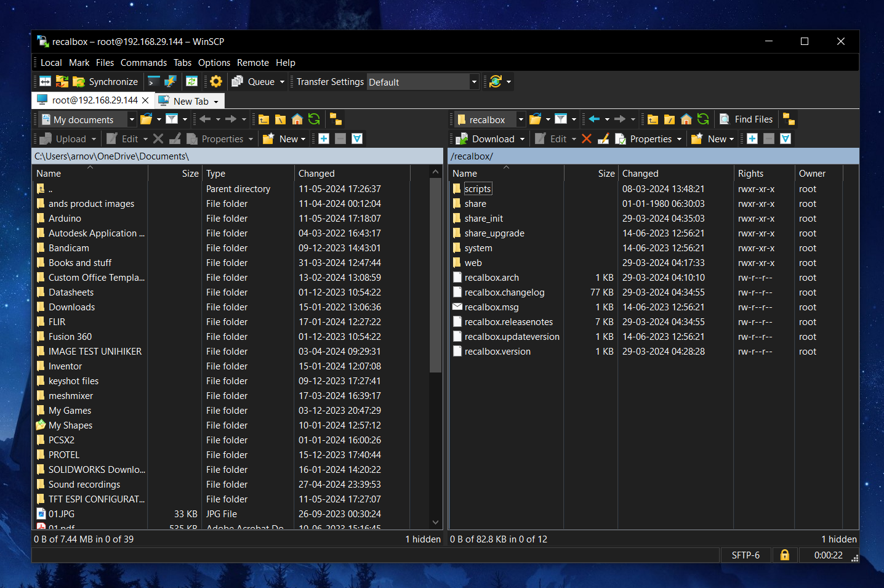Click local panel invert selection icon
Screen dimensions: 884x588
(x=357, y=139)
